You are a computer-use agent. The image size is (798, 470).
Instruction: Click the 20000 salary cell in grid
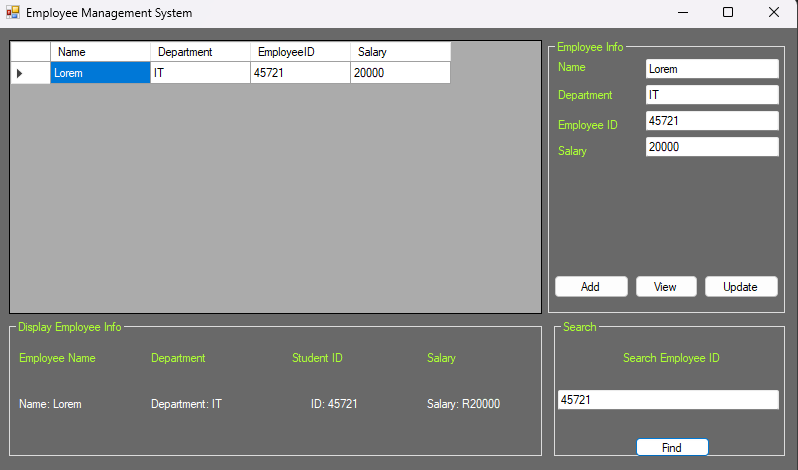(400, 73)
